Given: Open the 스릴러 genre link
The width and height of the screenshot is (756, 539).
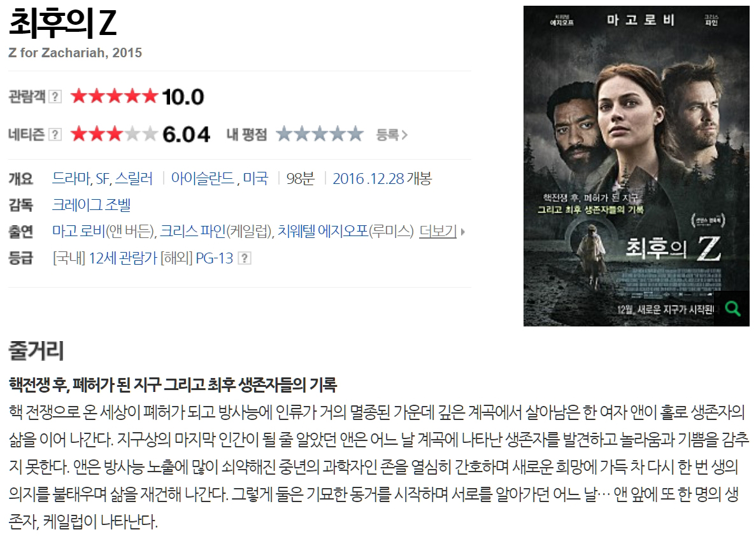Looking at the screenshot, I should (x=134, y=179).
